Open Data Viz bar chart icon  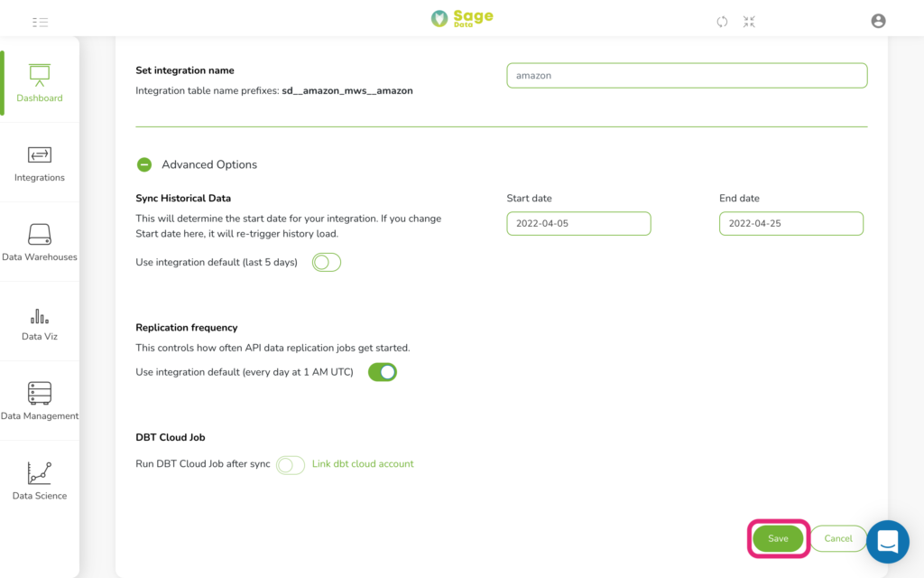pos(40,317)
